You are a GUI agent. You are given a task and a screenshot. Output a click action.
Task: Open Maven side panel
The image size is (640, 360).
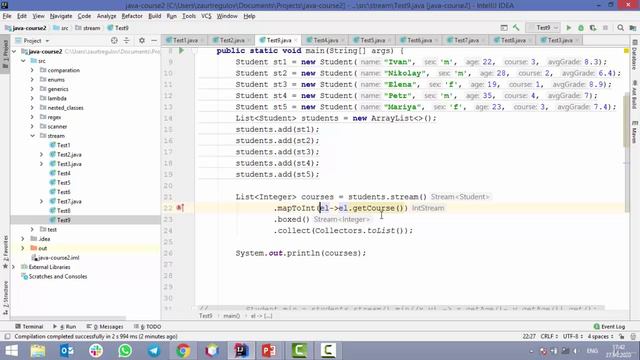pos(635,132)
